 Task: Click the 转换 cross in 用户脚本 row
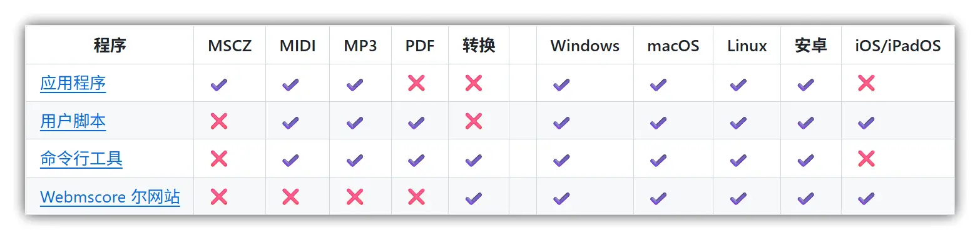coord(474,121)
